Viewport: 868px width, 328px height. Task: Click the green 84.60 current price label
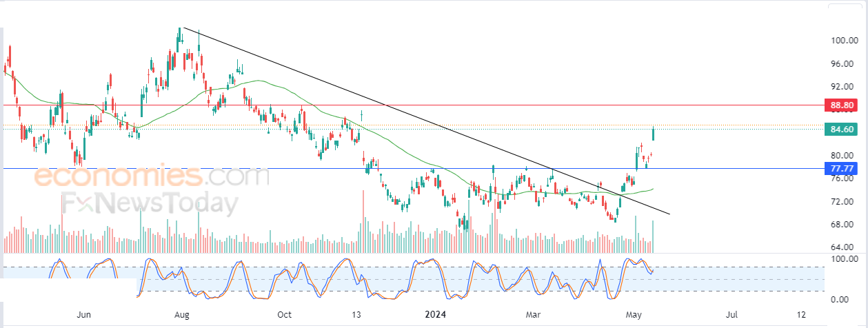point(843,129)
